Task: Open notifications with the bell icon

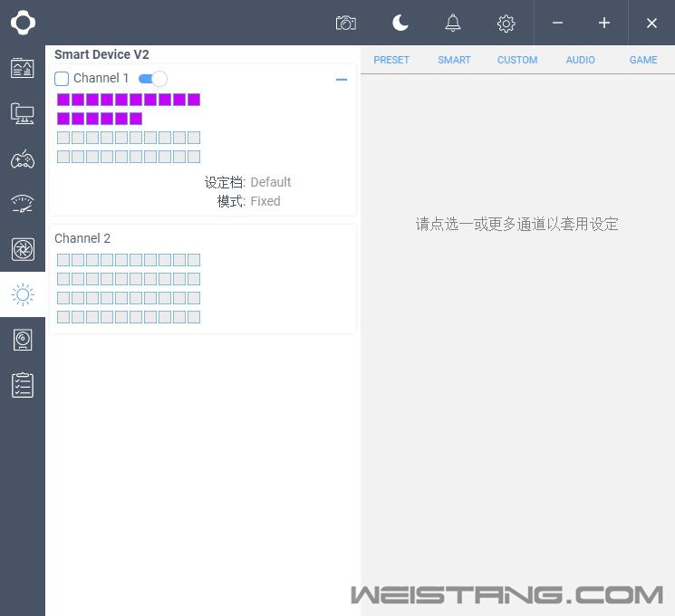Action: click(453, 23)
